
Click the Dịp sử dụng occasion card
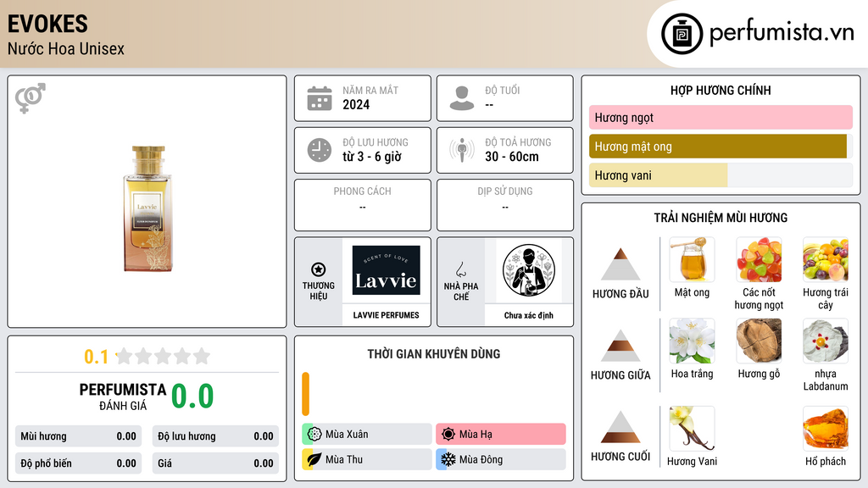tap(505, 205)
